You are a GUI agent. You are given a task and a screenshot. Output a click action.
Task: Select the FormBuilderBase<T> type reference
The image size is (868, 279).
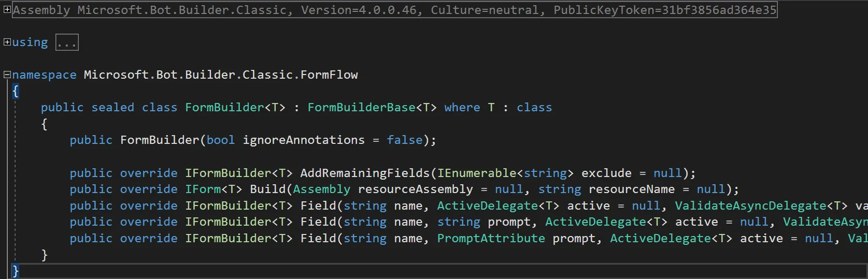coord(372,107)
